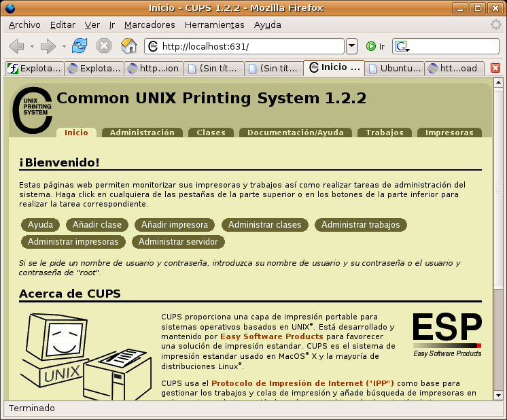Image resolution: width=507 pixels, height=420 pixels.
Task: Switch to the Administración tab
Action: click(x=142, y=133)
